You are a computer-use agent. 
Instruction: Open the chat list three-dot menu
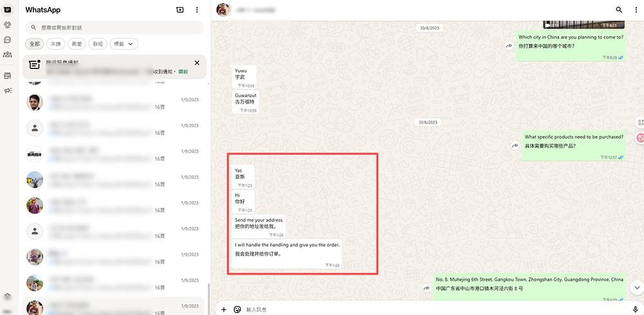point(197,10)
